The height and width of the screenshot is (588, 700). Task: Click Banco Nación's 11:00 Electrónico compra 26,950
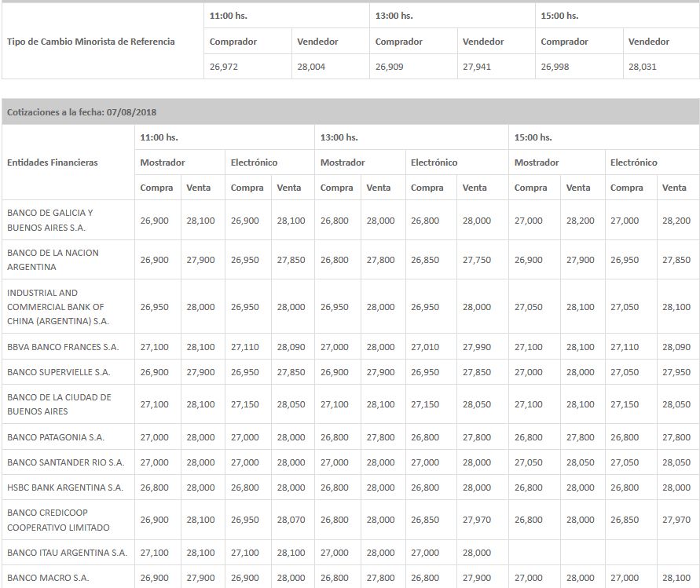pos(244,260)
